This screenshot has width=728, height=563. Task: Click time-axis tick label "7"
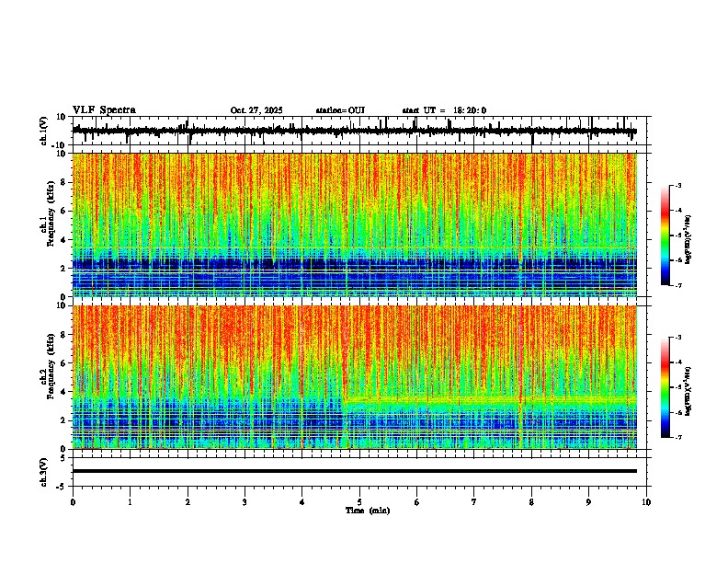tap(474, 502)
